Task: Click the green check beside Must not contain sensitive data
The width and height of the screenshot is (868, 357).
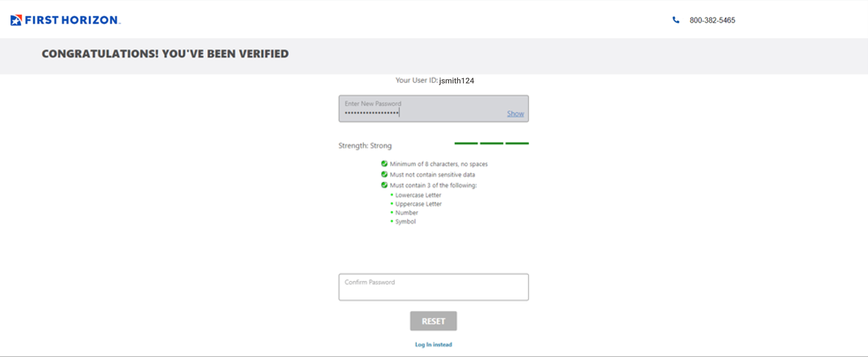Action: pos(384,175)
